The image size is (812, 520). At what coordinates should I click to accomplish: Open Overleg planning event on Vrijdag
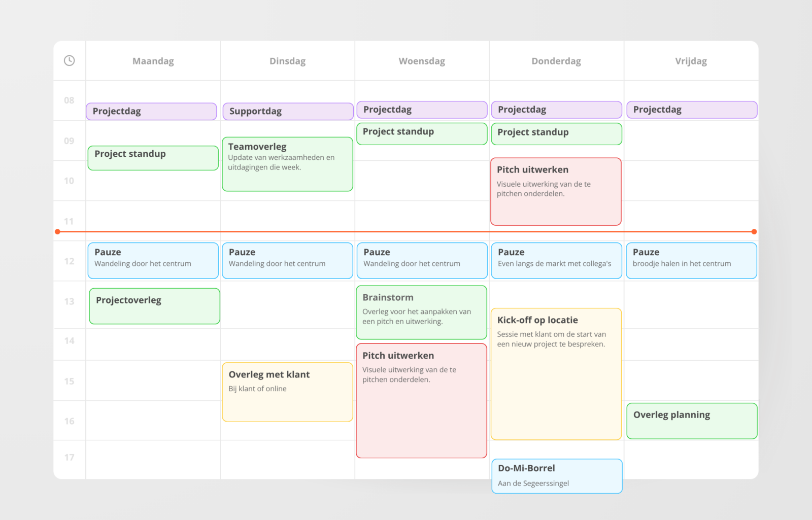tap(692, 421)
